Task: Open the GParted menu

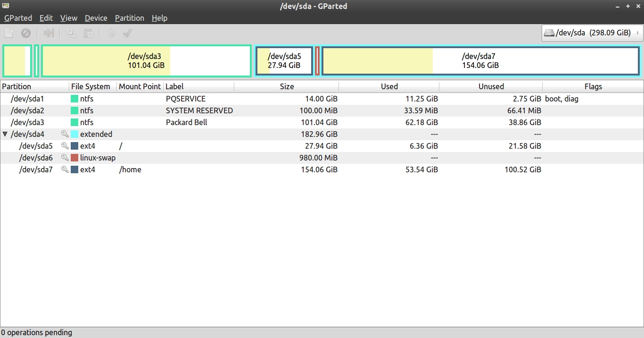Action: click(18, 18)
